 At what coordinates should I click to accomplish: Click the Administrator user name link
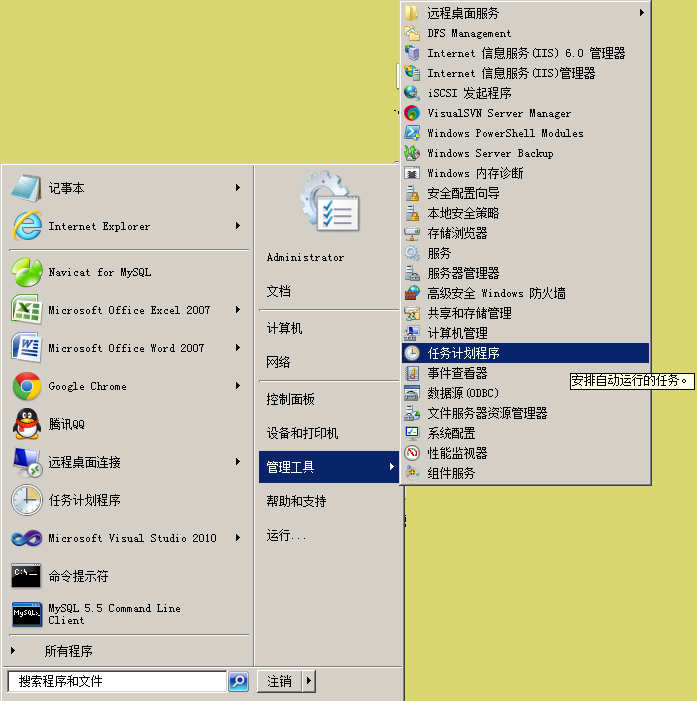tap(305, 257)
